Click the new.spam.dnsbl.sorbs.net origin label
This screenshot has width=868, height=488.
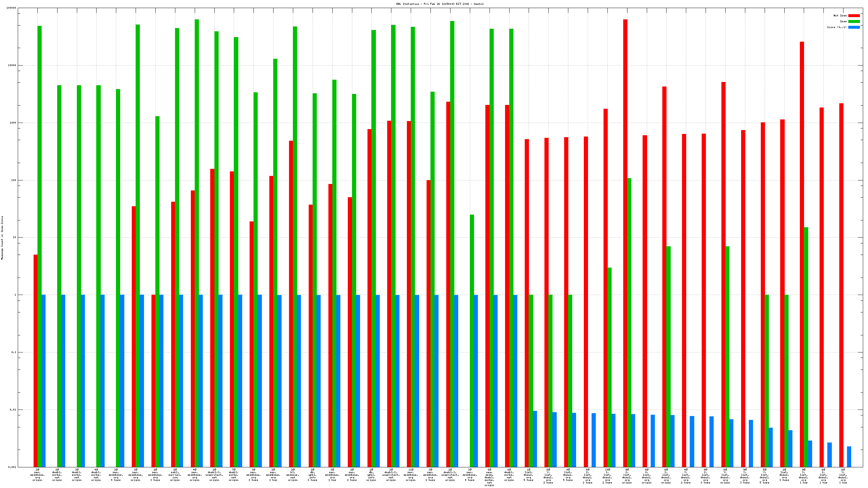pos(489,477)
